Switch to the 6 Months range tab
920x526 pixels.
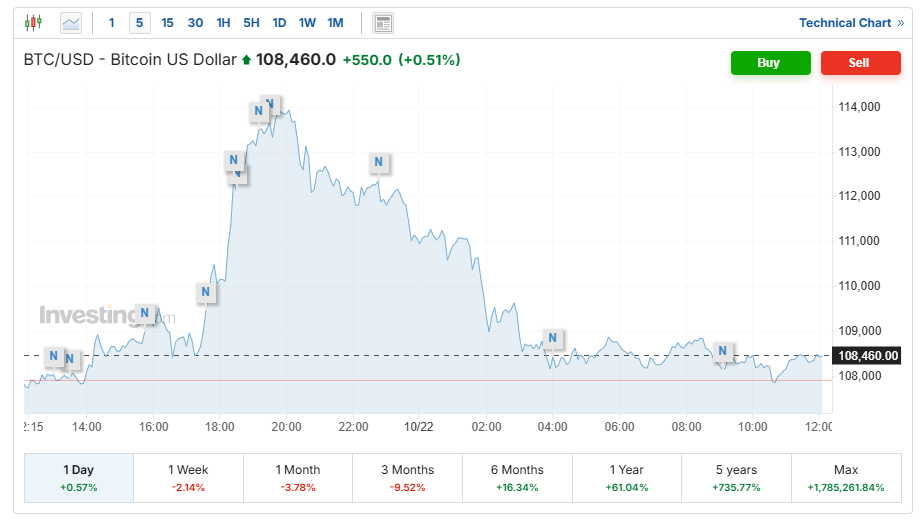(x=517, y=477)
